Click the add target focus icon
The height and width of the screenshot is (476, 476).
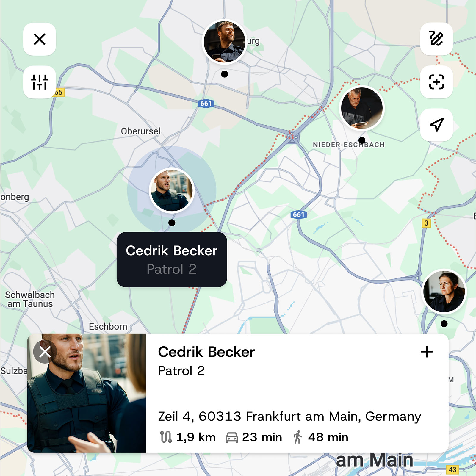(x=436, y=82)
